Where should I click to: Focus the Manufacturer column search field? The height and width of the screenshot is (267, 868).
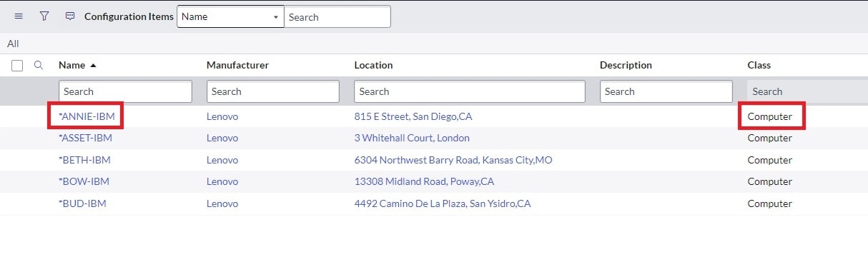(x=273, y=91)
